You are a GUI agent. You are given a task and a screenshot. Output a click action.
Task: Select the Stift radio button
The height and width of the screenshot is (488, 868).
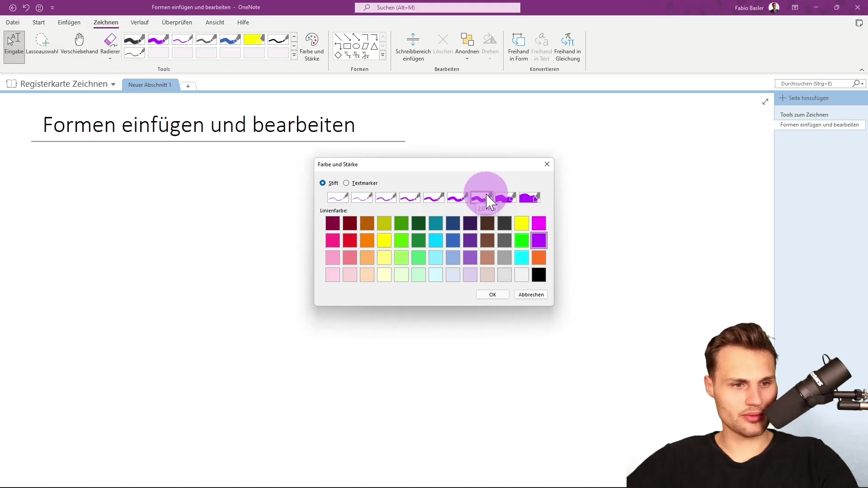(x=322, y=183)
